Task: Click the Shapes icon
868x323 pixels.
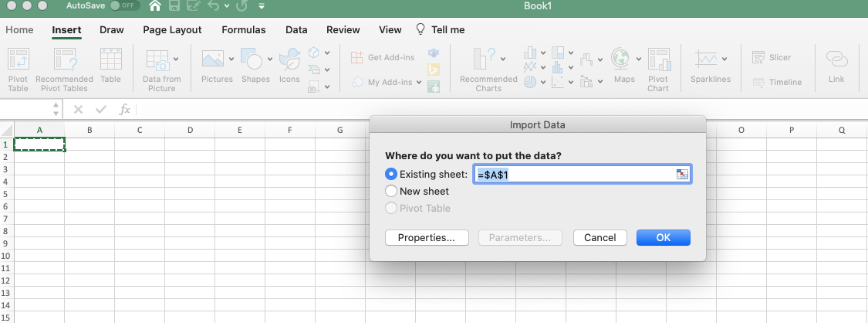Action: [252, 59]
